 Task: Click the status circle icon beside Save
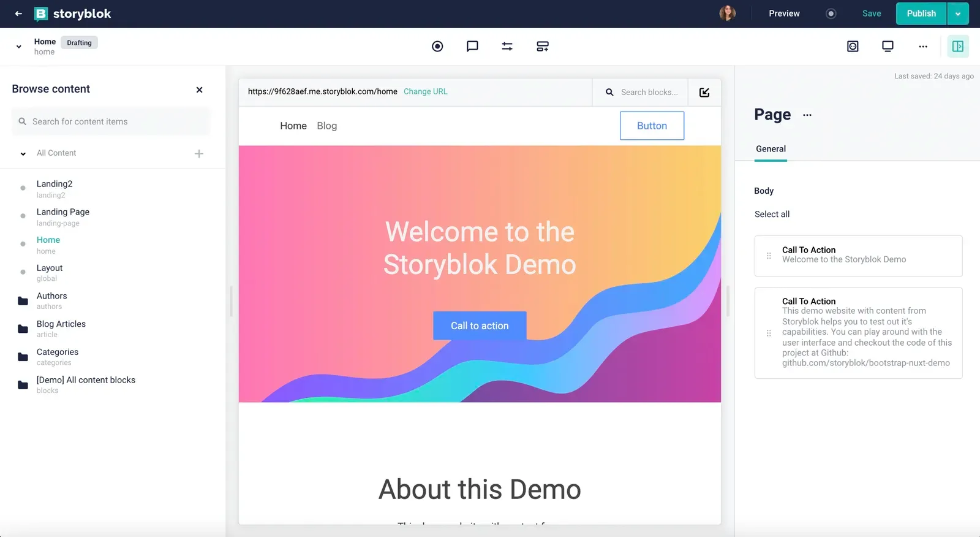coord(831,13)
